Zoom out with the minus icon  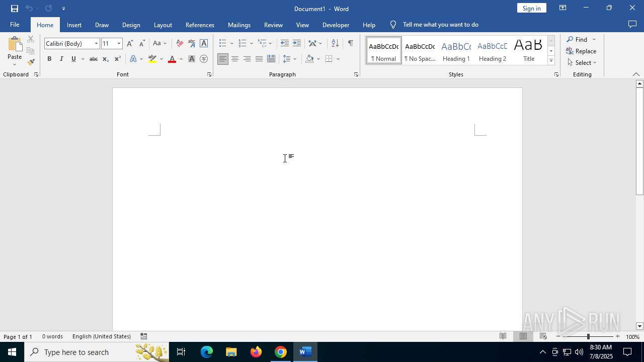point(558,336)
